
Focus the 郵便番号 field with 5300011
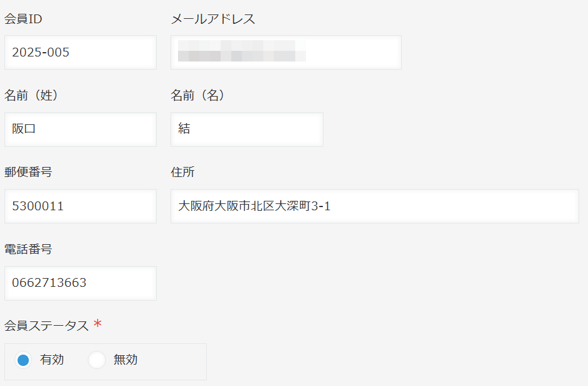80,206
